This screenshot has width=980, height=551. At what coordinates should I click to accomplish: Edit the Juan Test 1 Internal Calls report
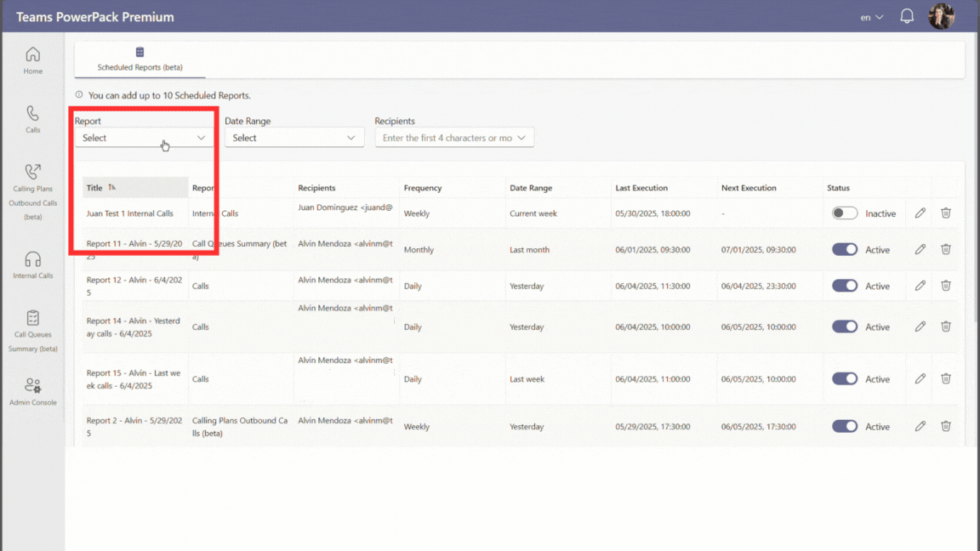pyautogui.click(x=920, y=213)
